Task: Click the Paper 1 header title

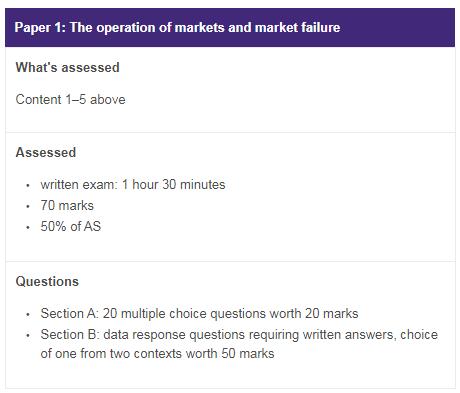Action: pos(177,28)
